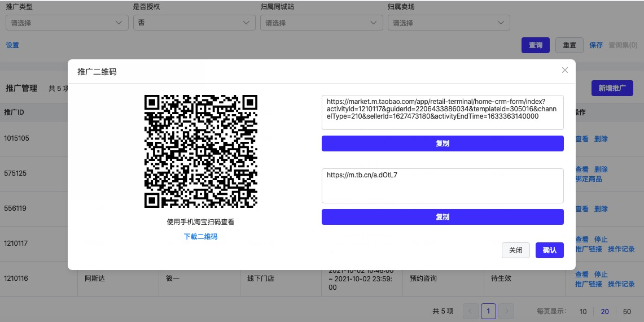Click the 预约咨询 cell
Screen dimensions: 644x322
(x=423, y=279)
